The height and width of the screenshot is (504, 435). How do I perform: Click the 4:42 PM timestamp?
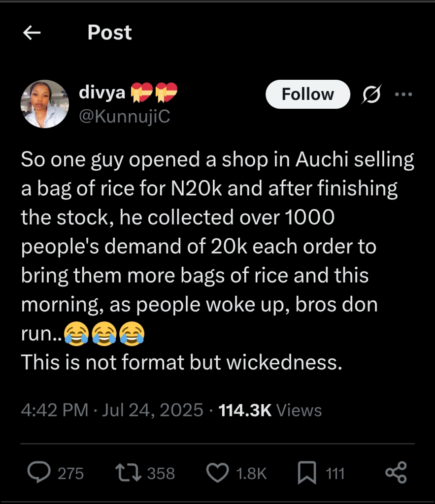tap(55, 410)
